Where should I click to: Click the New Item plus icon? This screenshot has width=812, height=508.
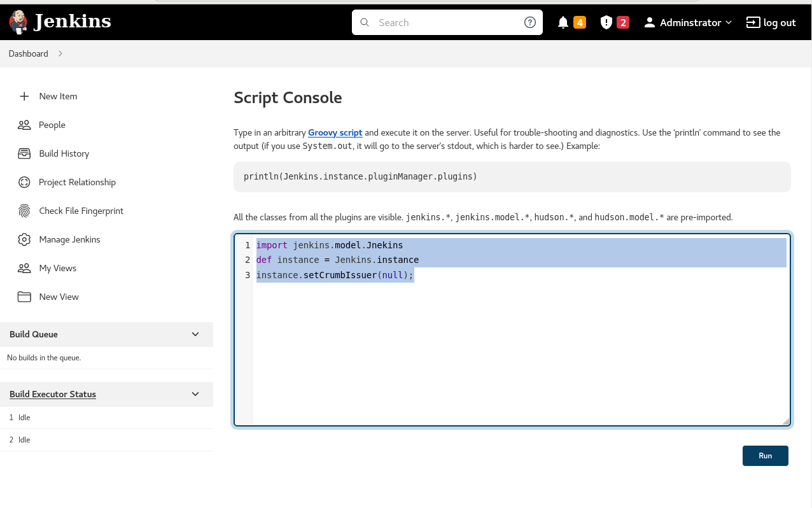coord(24,96)
